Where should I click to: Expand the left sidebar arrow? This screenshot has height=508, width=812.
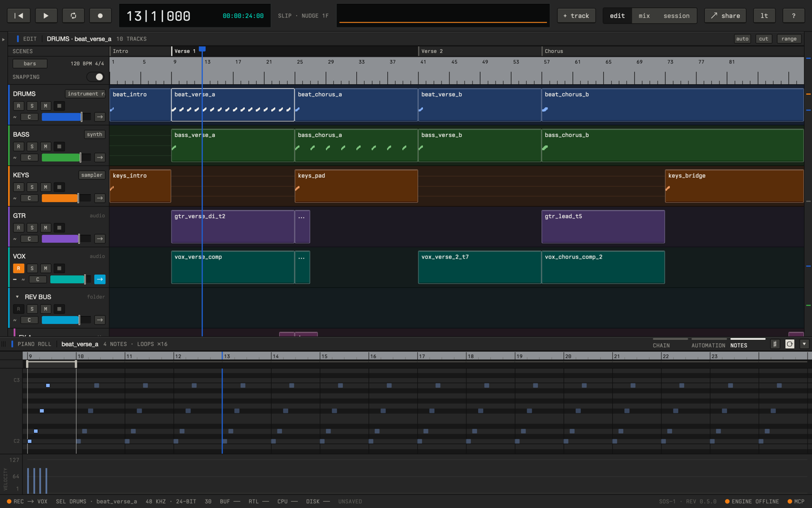pos(3,40)
